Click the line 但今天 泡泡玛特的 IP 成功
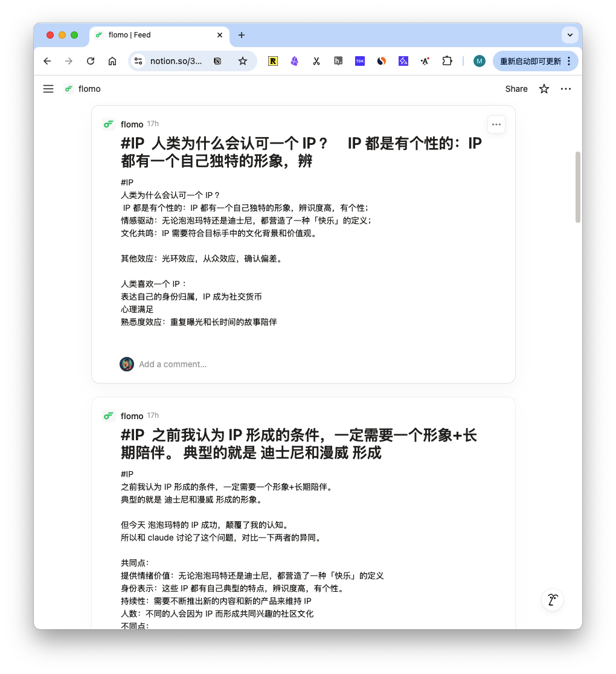 [205, 525]
